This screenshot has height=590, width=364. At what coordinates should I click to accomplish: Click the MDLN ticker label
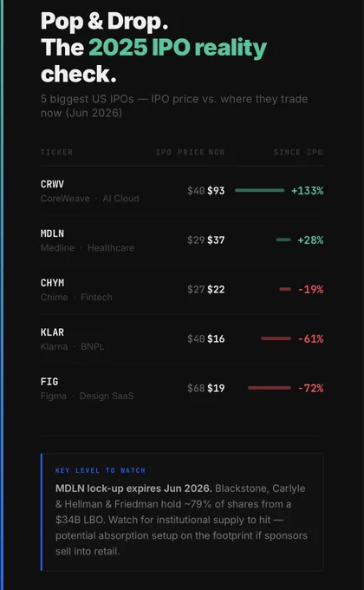pyautogui.click(x=52, y=233)
